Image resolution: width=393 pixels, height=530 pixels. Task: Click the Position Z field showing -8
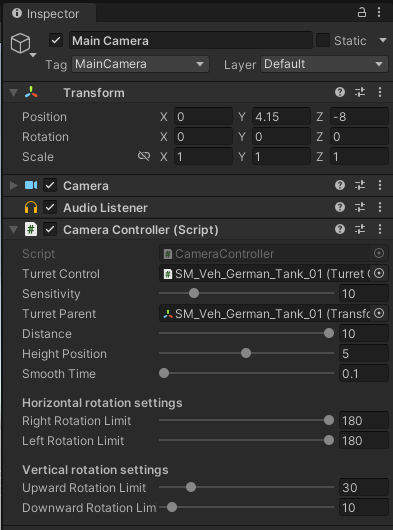tap(359, 117)
